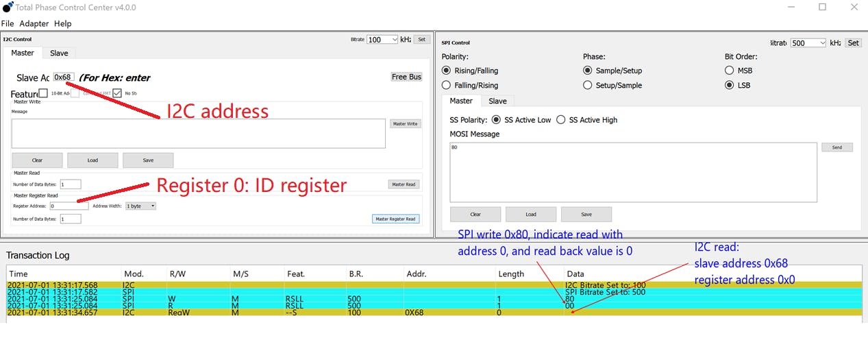Image resolution: width=868 pixels, height=338 pixels.
Task: Select Setup/Sample phase option
Action: [x=588, y=85]
